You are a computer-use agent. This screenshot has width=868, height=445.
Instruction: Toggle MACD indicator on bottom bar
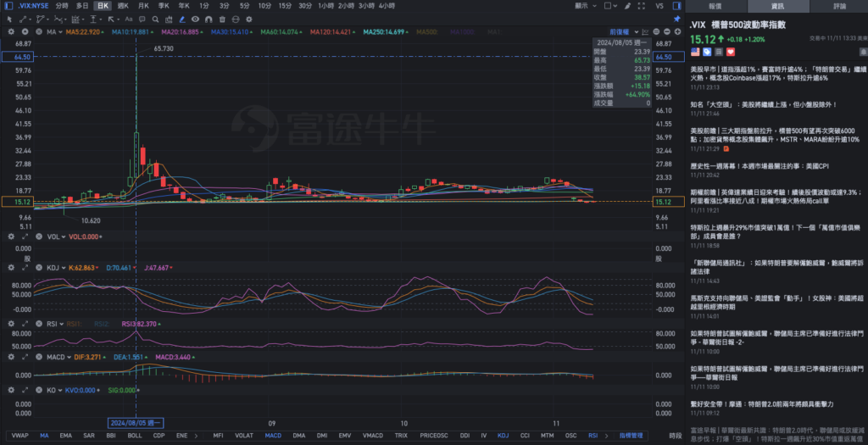pyautogui.click(x=273, y=436)
